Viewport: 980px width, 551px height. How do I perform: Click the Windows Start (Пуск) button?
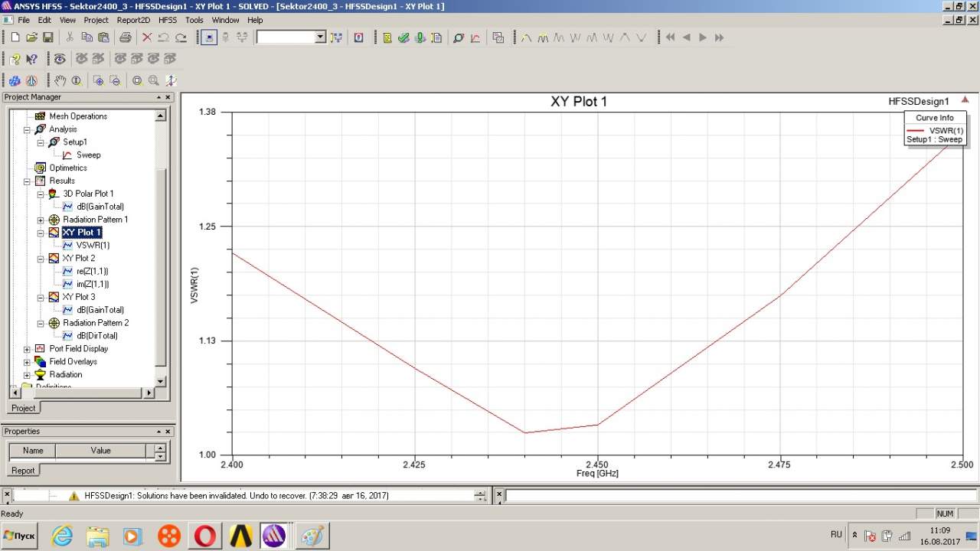point(21,536)
